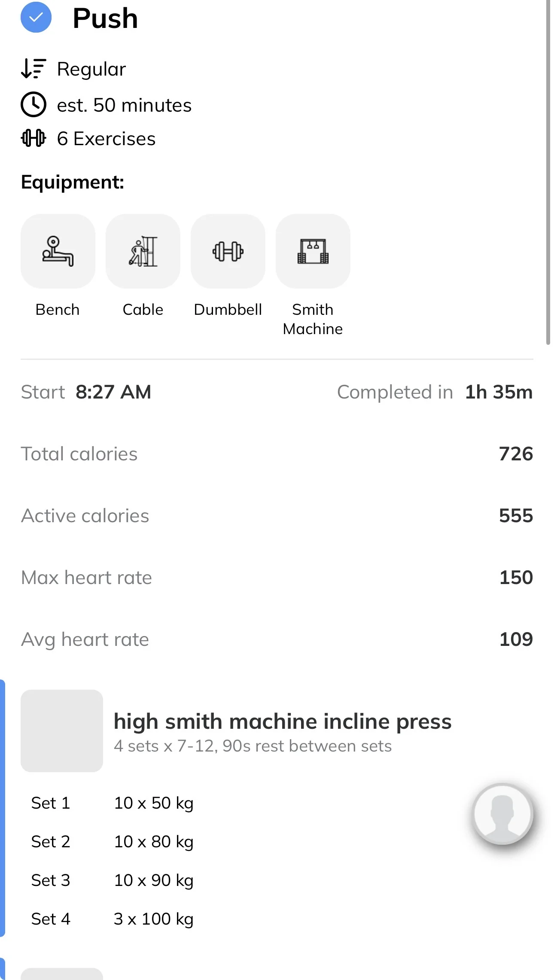Select the Dumbbell equipment icon
Viewport: 554px width, 980px height.
click(x=228, y=251)
